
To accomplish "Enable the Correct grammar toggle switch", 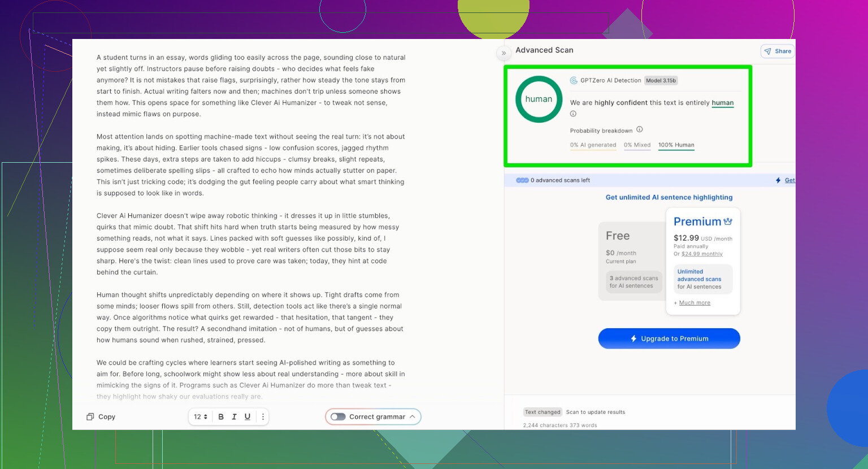I will coord(338,417).
